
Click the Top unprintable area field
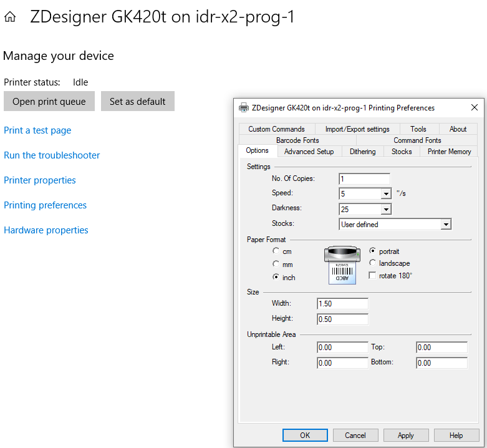(x=441, y=348)
